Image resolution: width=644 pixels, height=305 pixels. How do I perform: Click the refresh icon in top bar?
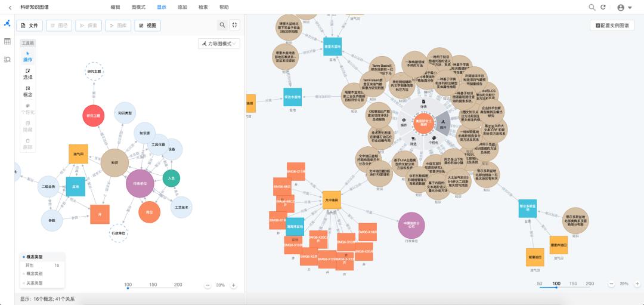coord(603,7)
